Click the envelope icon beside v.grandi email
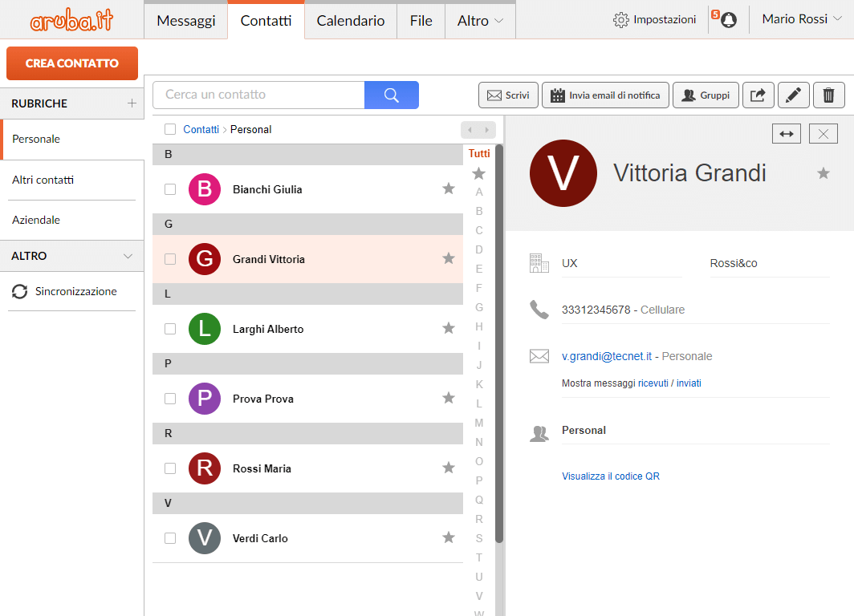 pyautogui.click(x=539, y=356)
